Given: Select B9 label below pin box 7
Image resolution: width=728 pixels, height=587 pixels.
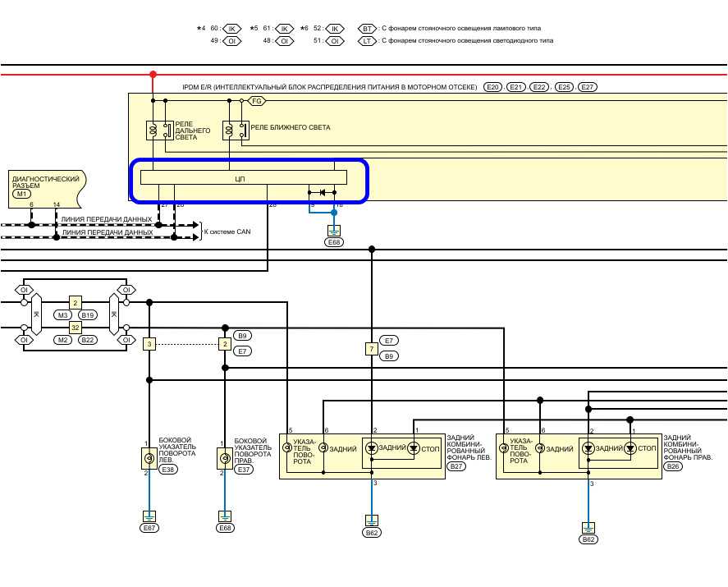Looking at the screenshot, I should click(x=389, y=356).
